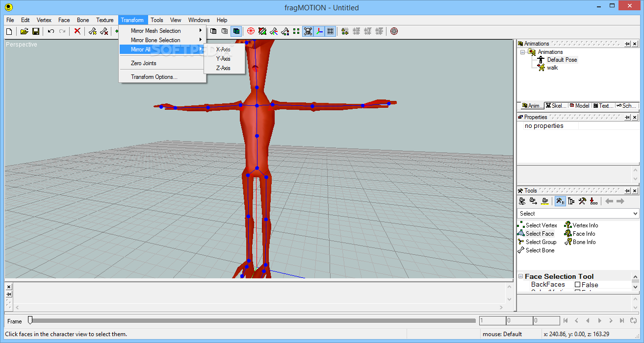
Task: Open the Select tool category dropdown
Action: (635, 214)
